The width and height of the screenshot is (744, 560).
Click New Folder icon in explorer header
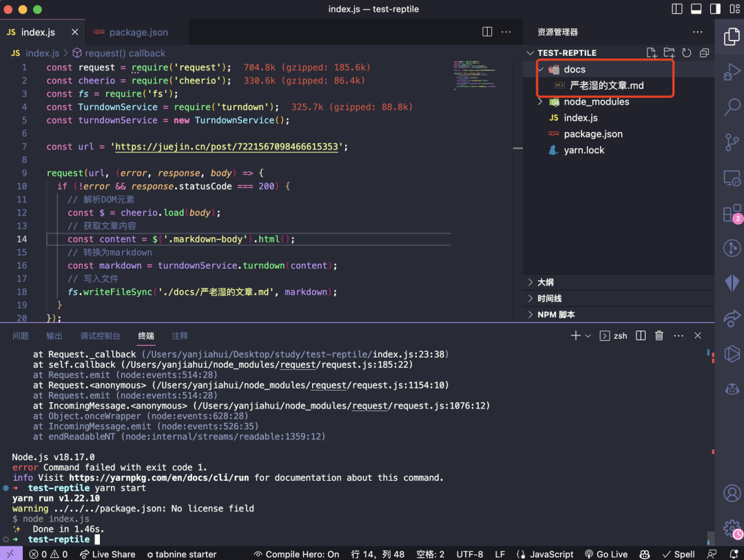(668, 52)
